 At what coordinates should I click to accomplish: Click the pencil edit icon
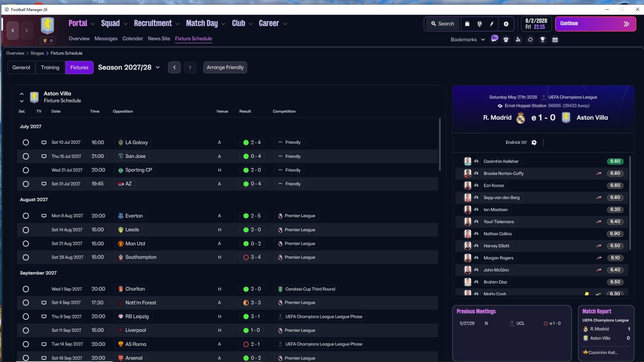[x=492, y=24]
